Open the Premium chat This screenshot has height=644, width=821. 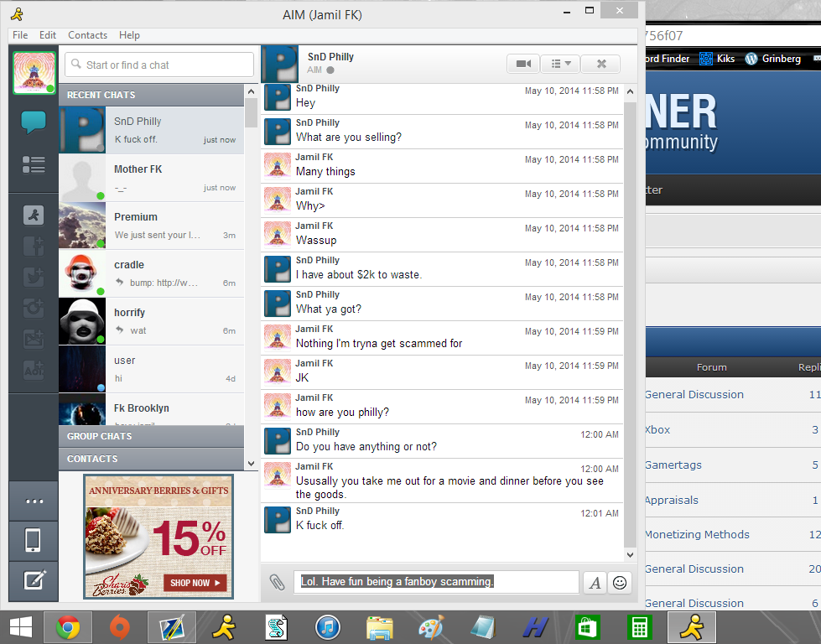pos(151,226)
